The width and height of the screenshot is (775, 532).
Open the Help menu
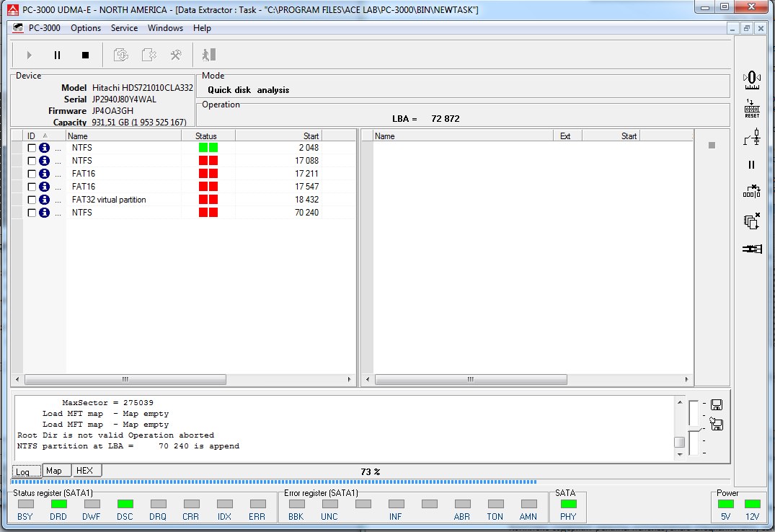(202, 28)
